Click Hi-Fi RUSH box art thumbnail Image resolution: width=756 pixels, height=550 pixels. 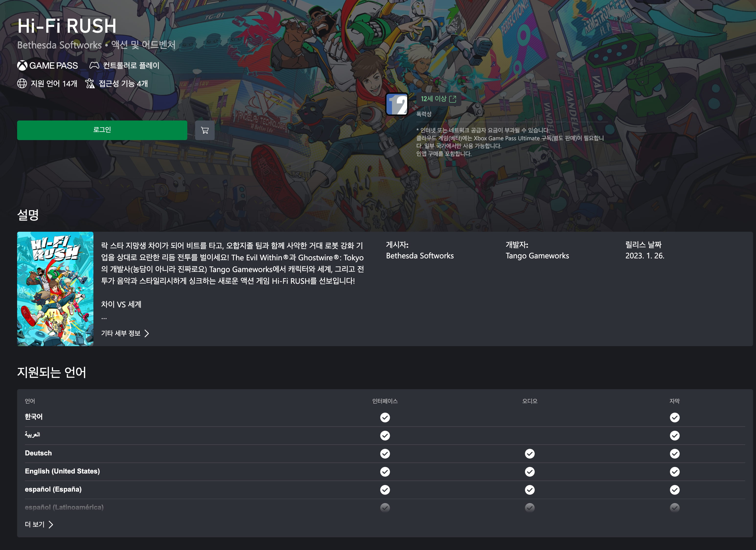(x=55, y=289)
